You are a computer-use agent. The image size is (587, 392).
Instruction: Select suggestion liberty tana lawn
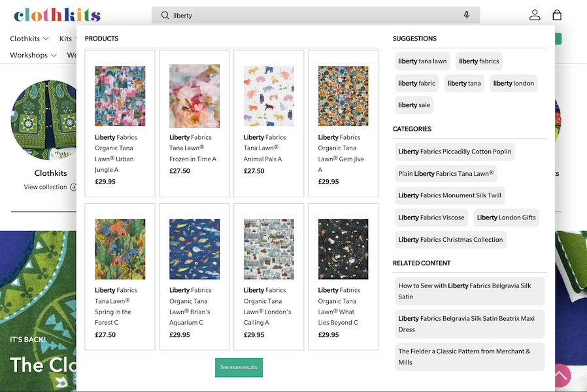pos(422,61)
